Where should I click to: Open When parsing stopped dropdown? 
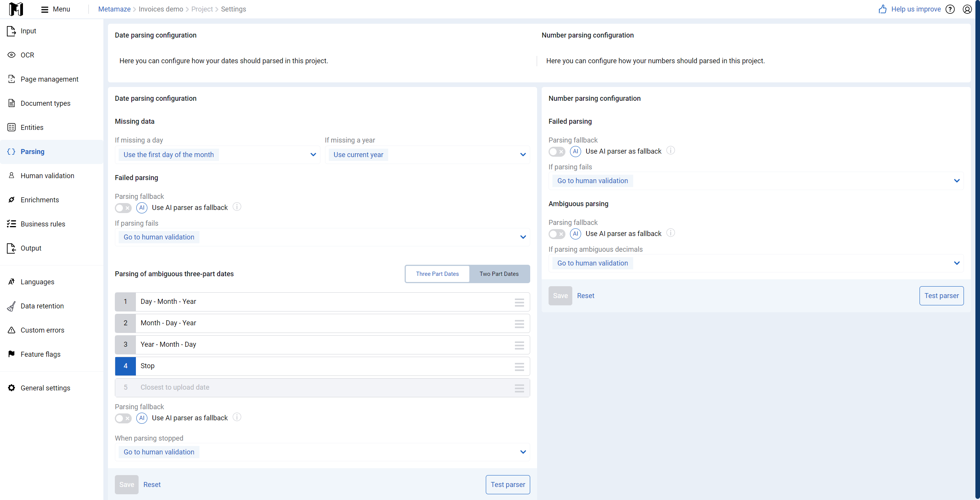[322, 452]
